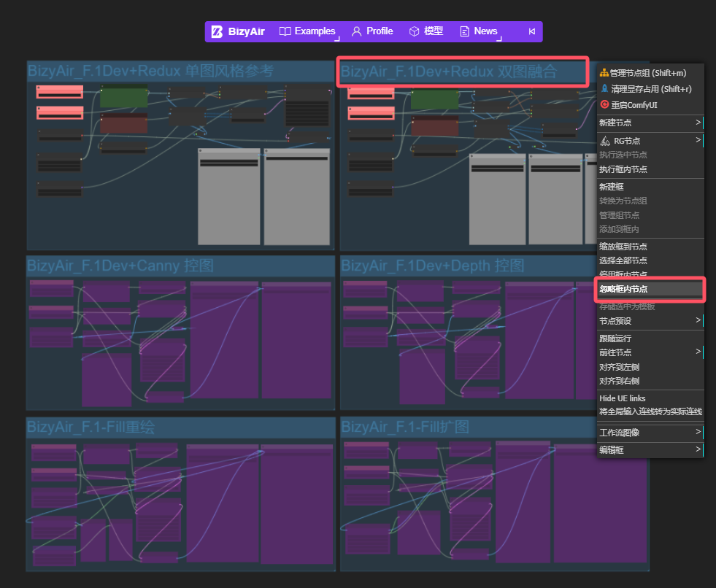This screenshot has height=588, width=716.
Task: Click 清理显存占用 (Shift+r) rocket icon
Action: (604, 88)
